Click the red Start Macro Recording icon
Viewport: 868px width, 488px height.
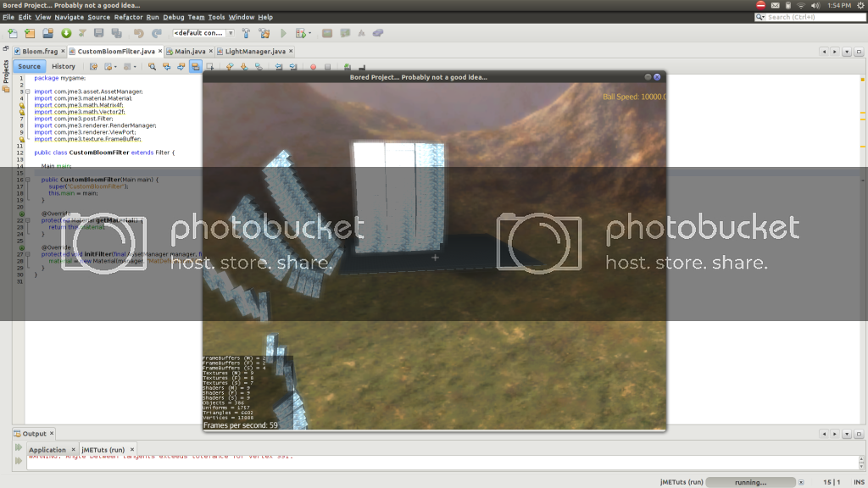point(313,66)
